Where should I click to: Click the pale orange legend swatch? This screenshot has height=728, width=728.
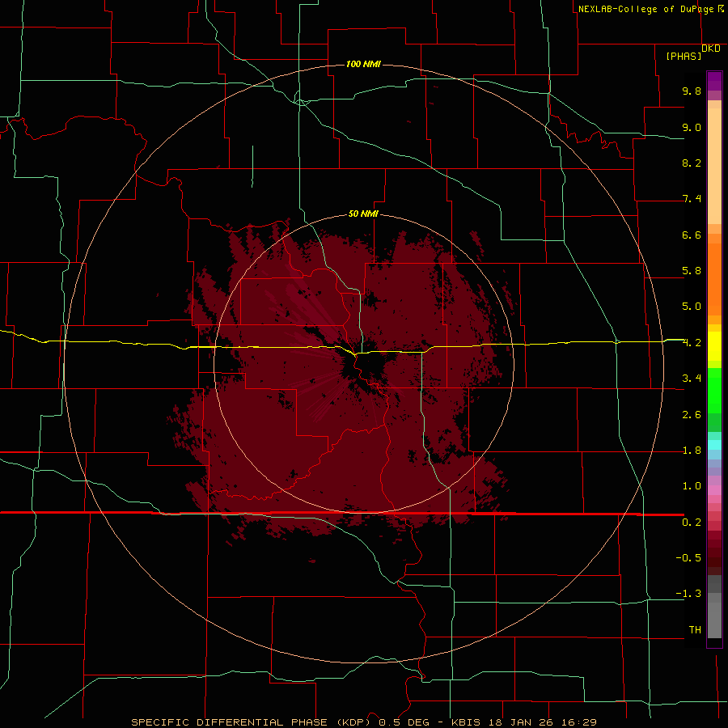[714, 166]
